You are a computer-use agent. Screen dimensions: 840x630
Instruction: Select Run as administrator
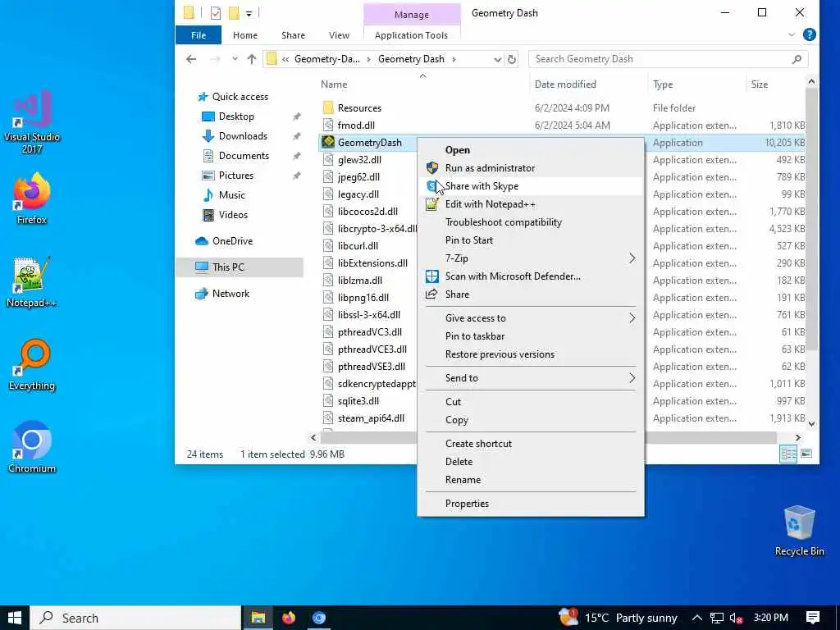click(531, 167)
